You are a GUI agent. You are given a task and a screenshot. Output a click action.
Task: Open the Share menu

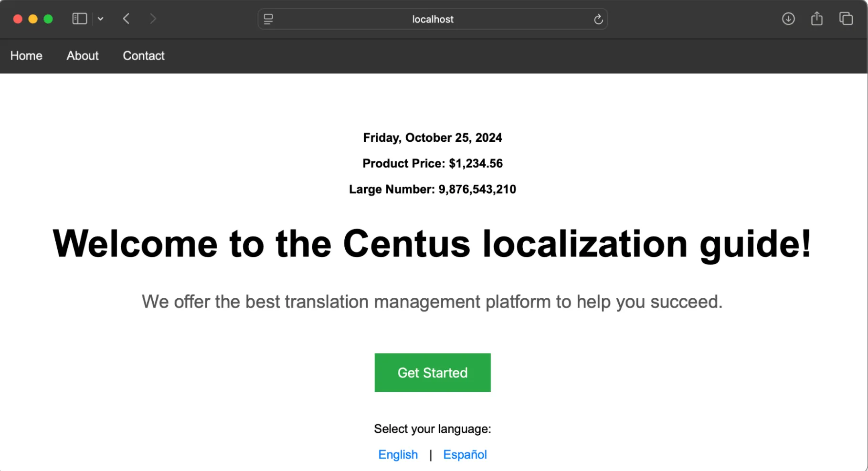click(817, 19)
